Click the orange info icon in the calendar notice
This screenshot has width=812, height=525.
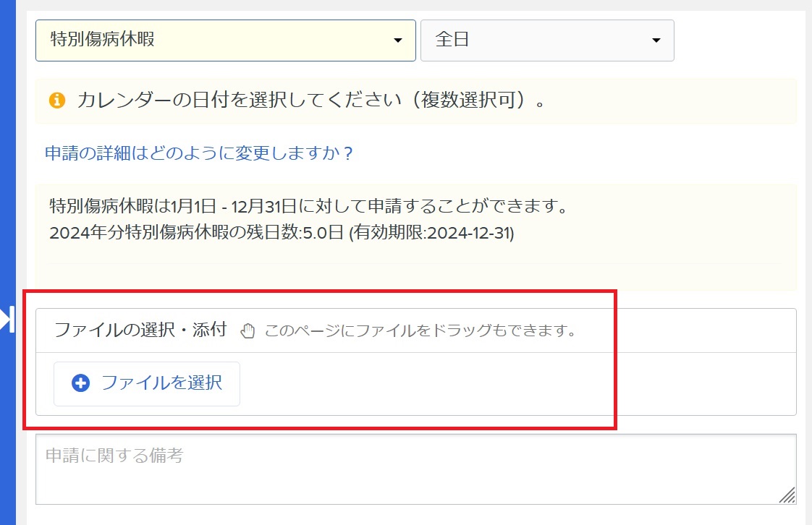(x=57, y=100)
